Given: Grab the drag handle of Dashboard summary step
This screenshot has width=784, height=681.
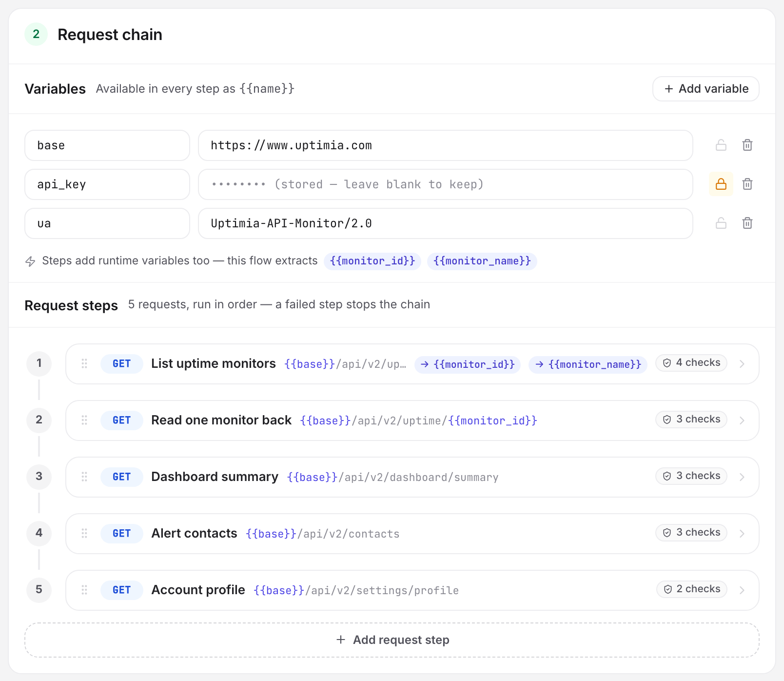Looking at the screenshot, I should click(x=84, y=477).
